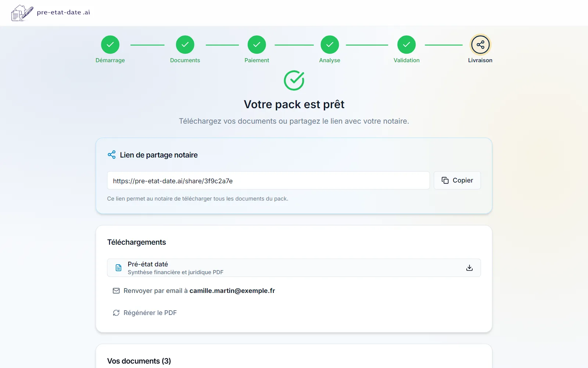Click the Livraison share step icon
This screenshot has width=588, height=368.
(480, 45)
